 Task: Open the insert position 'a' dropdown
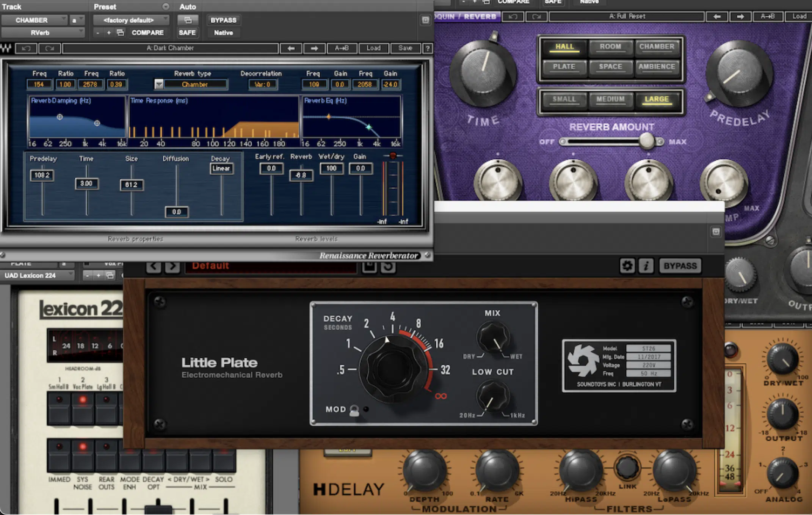(x=77, y=20)
